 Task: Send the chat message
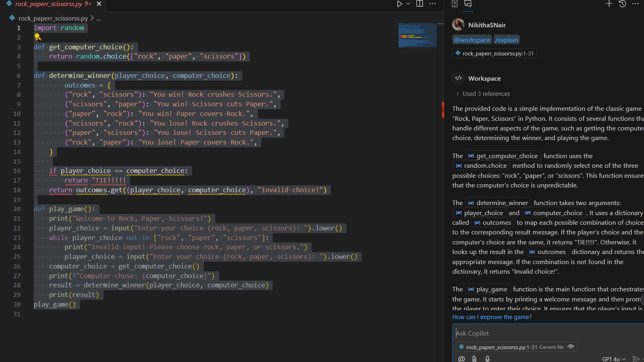[x=636, y=359]
